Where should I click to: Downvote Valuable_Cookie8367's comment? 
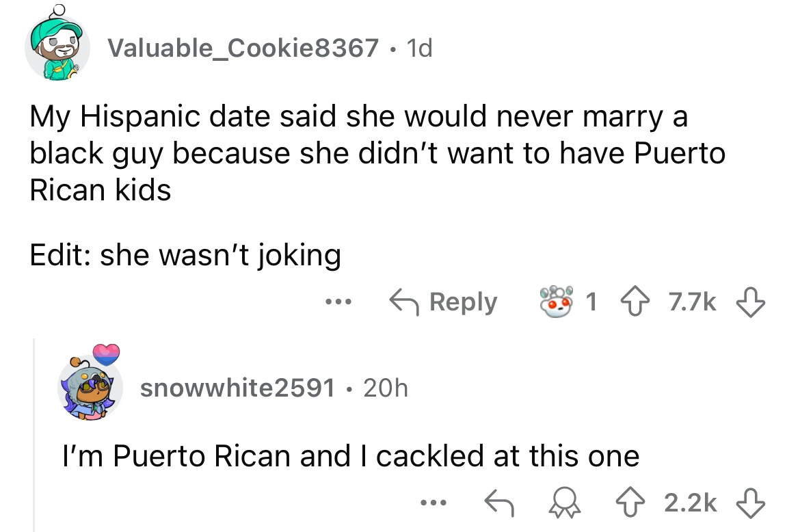[750, 302]
